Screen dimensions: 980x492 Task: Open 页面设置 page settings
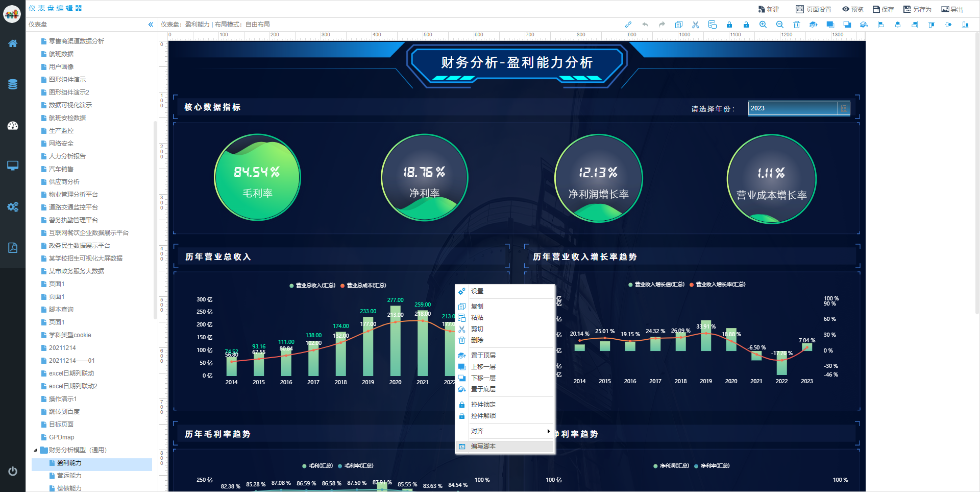tap(814, 9)
